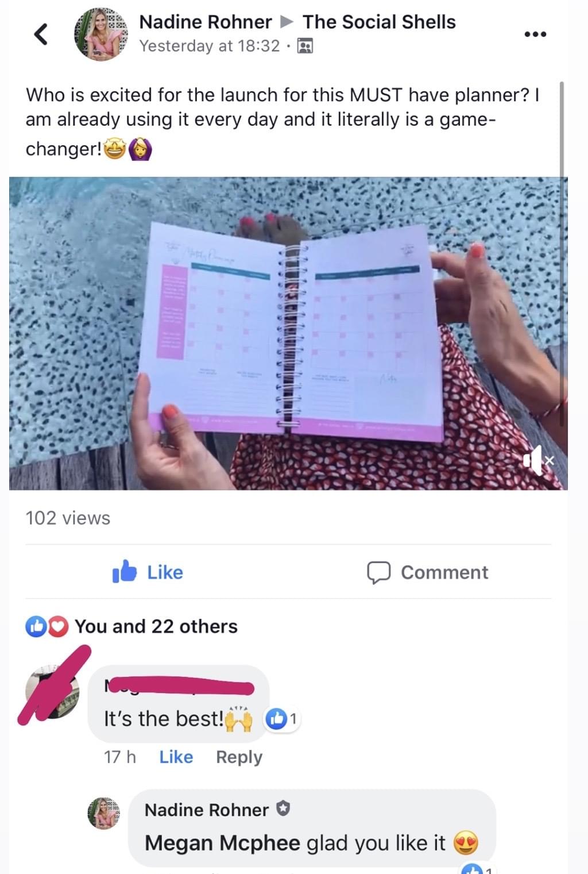Tap the Comment speech bubble button
This screenshot has width=588, height=874.
point(428,572)
